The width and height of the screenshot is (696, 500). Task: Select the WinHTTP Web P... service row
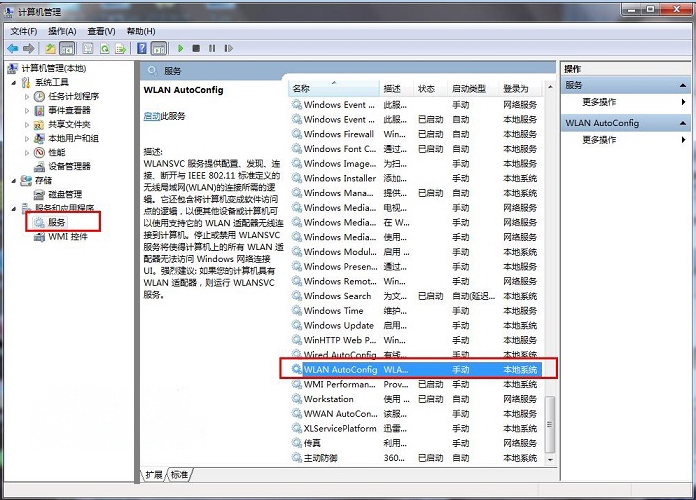[x=416, y=340]
